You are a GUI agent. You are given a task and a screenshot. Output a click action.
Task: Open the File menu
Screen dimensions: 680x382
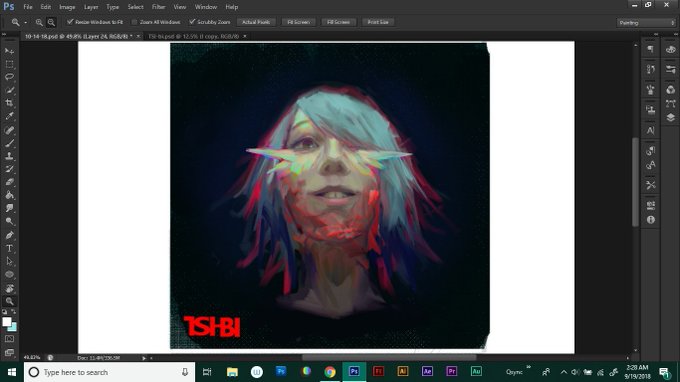point(28,7)
